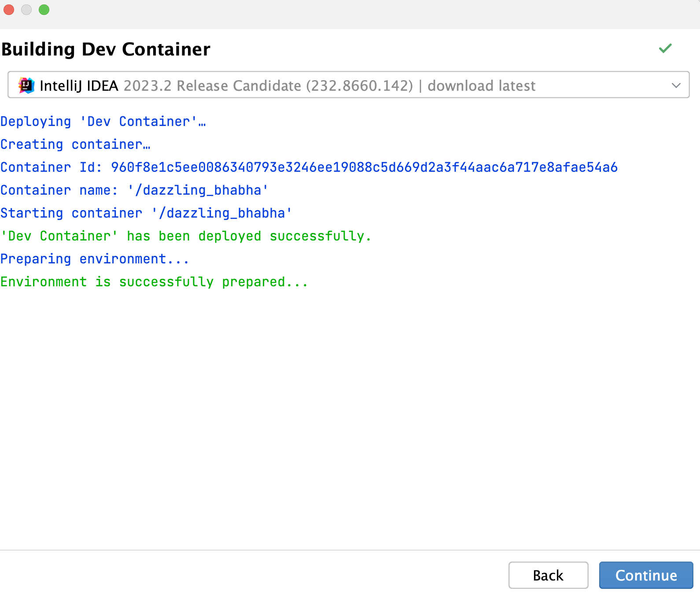Click the "Starting container '/dazzling_bhabha'" line
This screenshot has width=700, height=599.
pyautogui.click(x=146, y=213)
